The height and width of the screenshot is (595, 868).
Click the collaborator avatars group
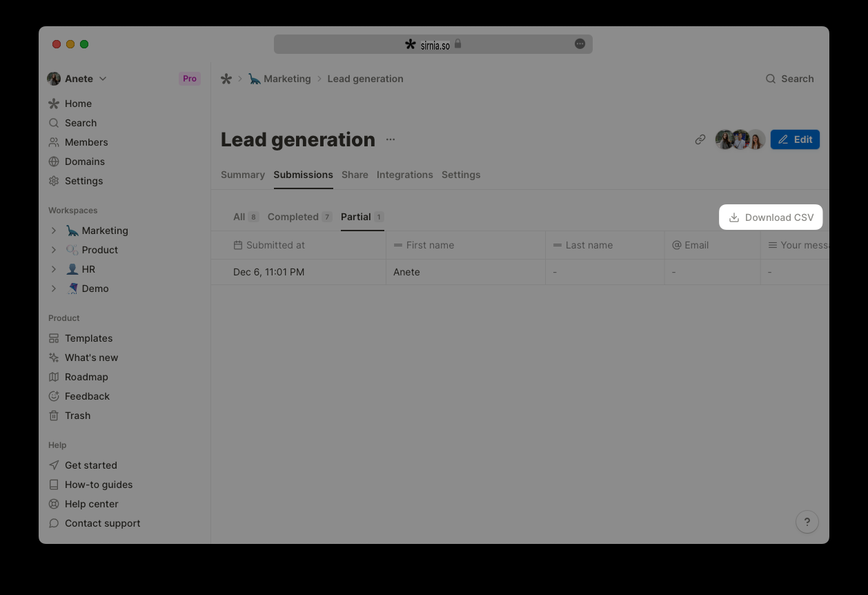tap(740, 139)
